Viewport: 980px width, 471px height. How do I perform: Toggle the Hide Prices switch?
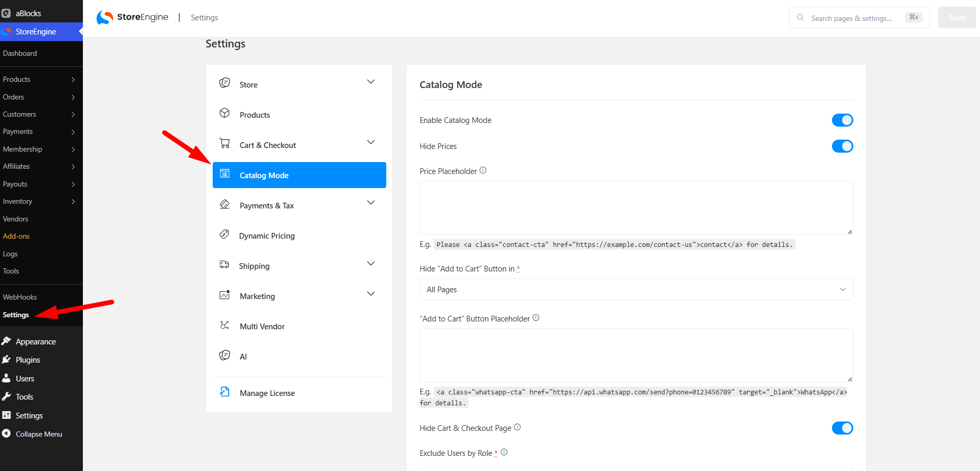pos(842,146)
